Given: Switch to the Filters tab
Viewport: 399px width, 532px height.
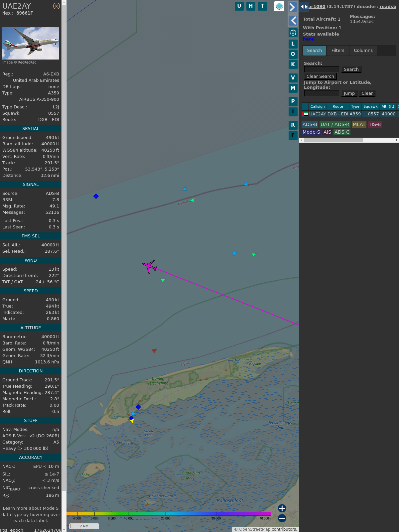Looking at the screenshot, I should pos(338,51).
